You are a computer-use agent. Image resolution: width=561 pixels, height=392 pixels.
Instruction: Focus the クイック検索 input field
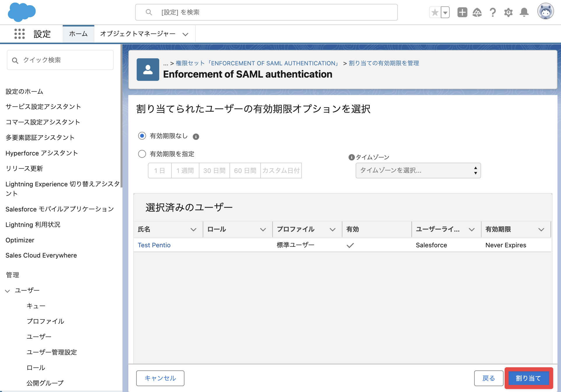tap(60, 60)
